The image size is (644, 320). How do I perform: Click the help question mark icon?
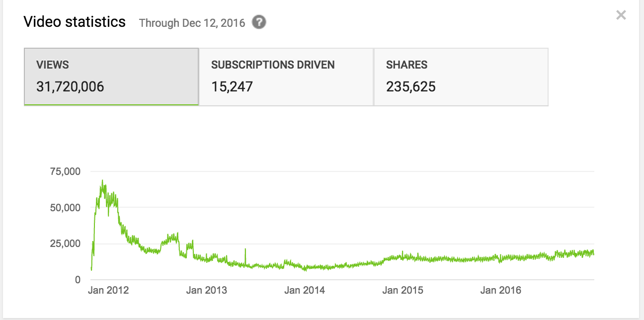259,22
